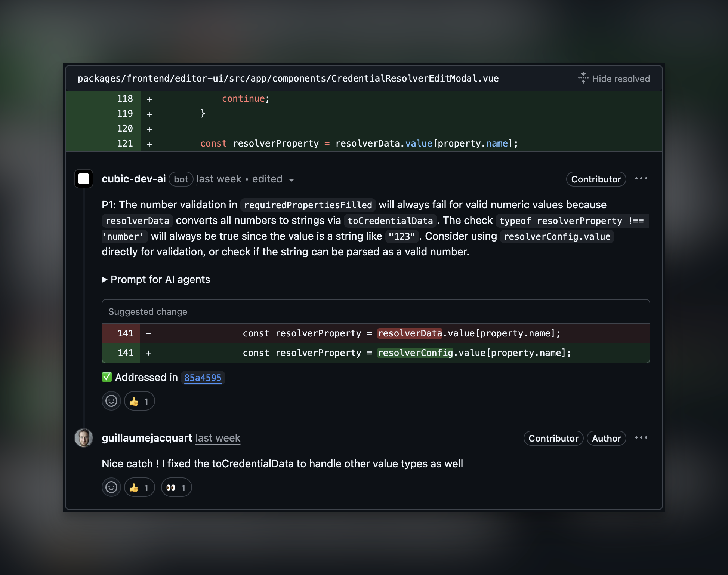
Task: Click the bot label badge
Action: 181,179
